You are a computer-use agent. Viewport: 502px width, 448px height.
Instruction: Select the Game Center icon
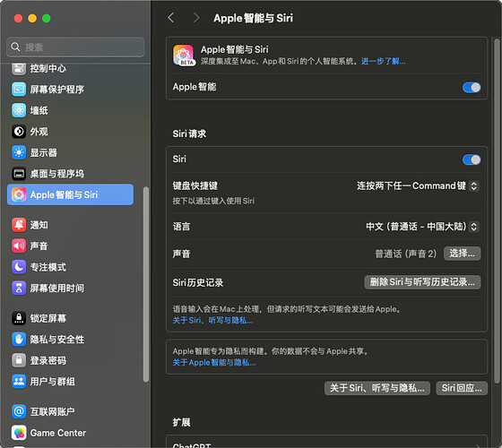tap(19, 433)
